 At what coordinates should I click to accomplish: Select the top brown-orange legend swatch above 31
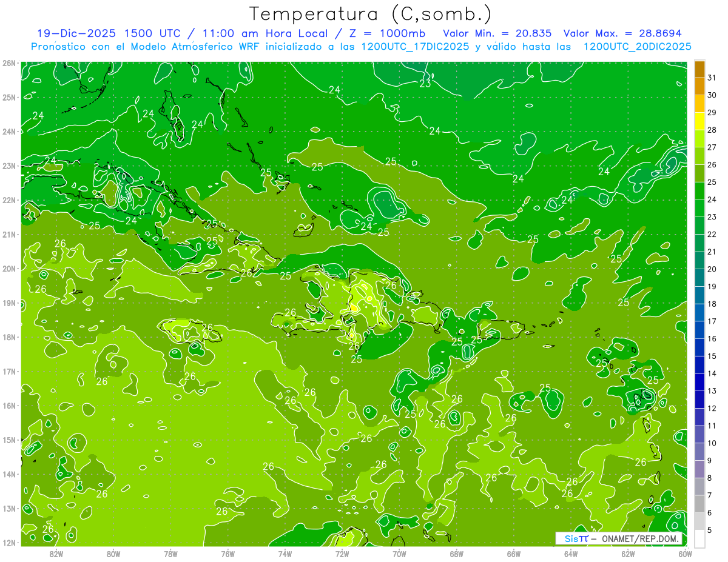(700, 69)
